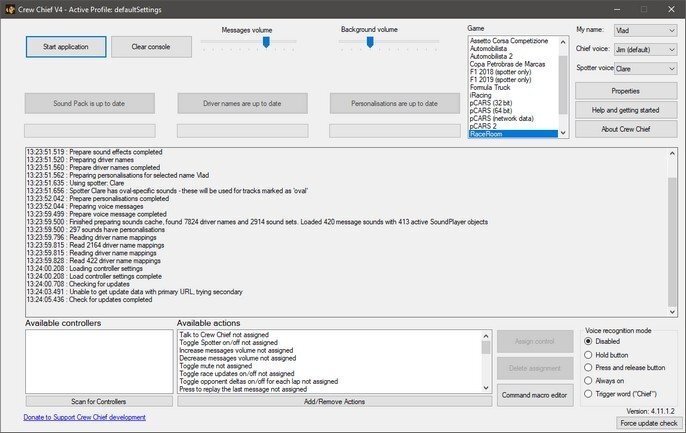
Task: Click the Messages volume slider
Action: point(250,42)
